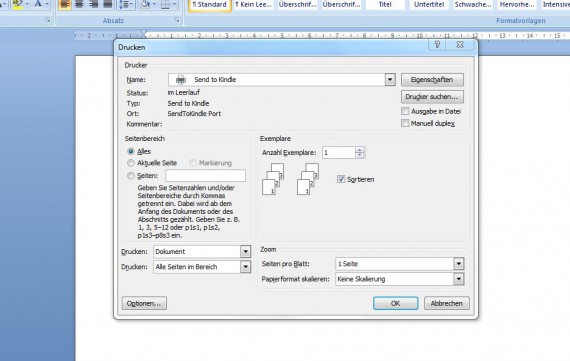Screen dimensions: 570x361
Task: Select justify alignment in the ribbon
Action: pos(108,4)
